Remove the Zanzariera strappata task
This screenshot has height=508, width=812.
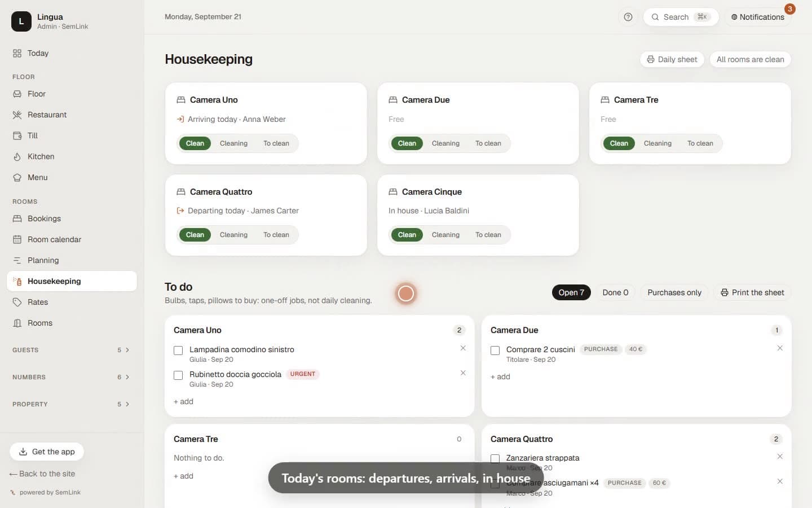pyautogui.click(x=780, y=457)
